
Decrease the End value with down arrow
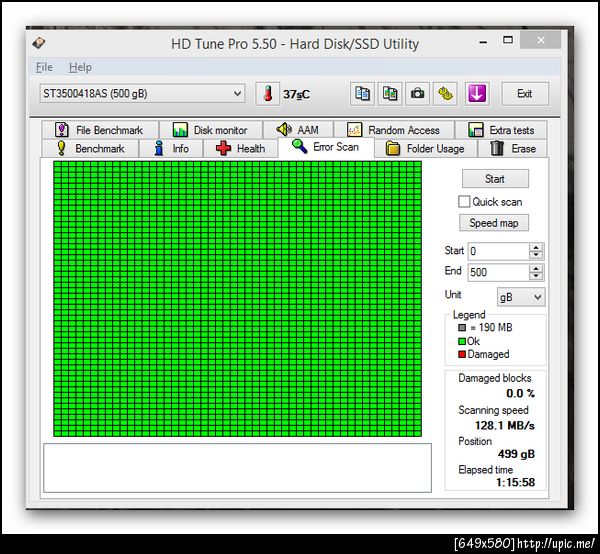point(536,276)
